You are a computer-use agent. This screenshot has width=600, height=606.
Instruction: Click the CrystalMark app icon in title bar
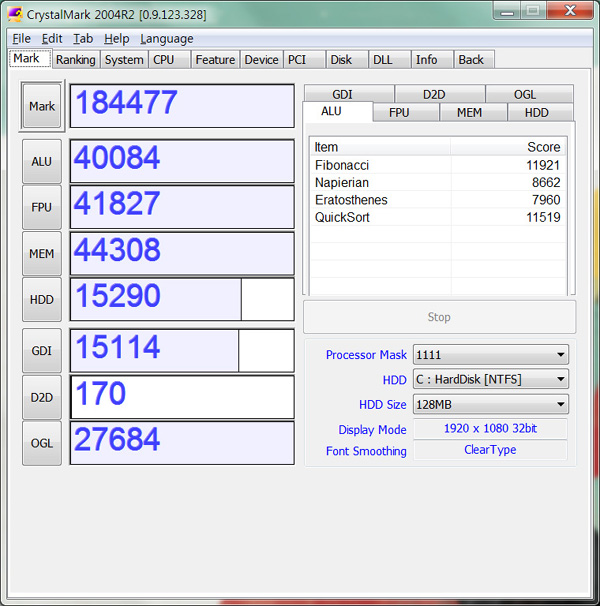[x=15, y=15]
